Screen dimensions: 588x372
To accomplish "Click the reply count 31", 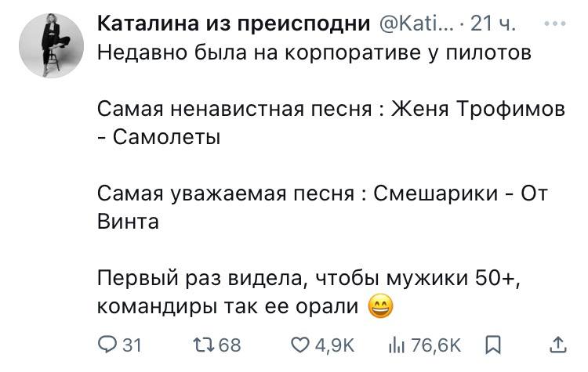I will tap(132, 345).
